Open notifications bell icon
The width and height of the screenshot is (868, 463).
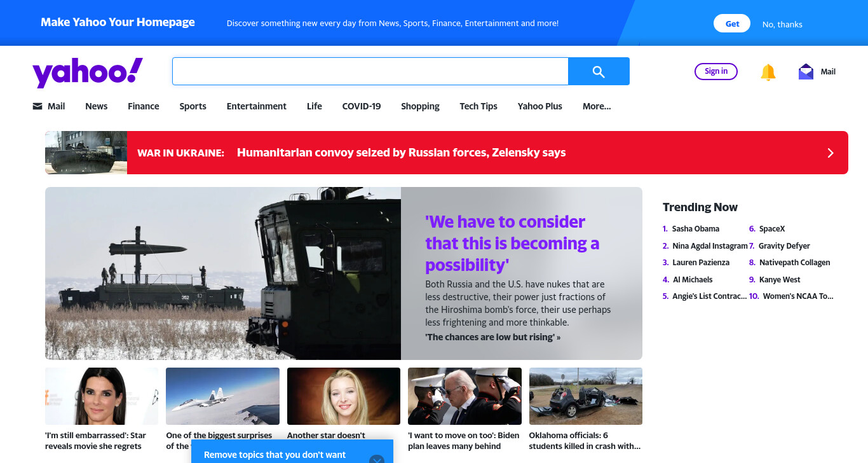(768, 72)
